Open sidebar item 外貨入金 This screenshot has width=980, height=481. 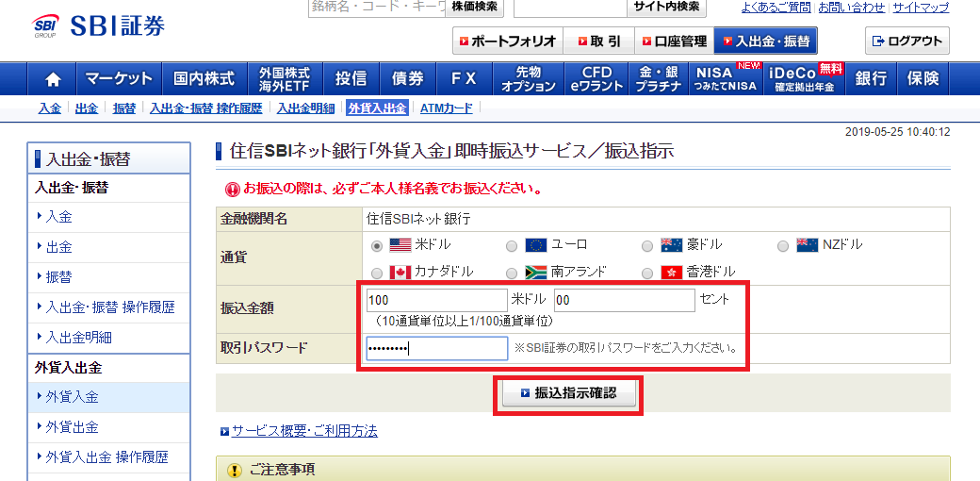108,397
